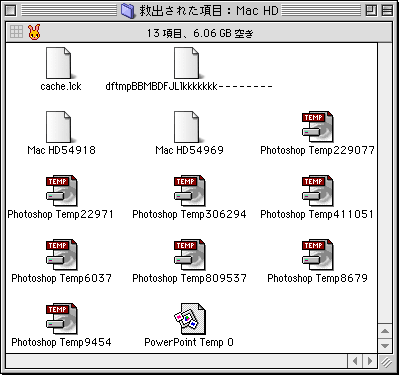Click the Mac HD54918 document icon

click(58, 127)
